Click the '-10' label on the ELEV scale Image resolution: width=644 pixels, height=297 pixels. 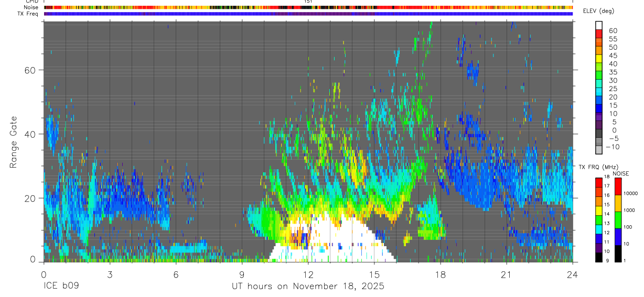[613, 147]
